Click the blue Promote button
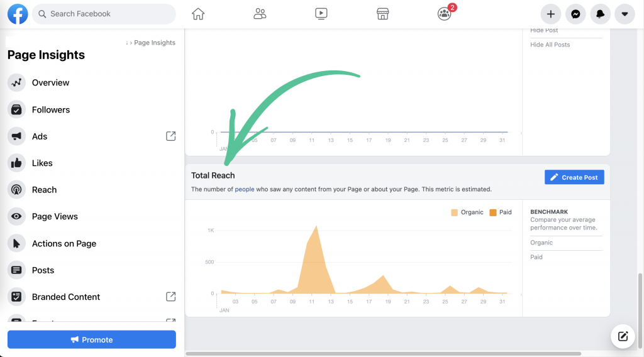The height and width of the screenshot is (357, 644). [92, 339]
